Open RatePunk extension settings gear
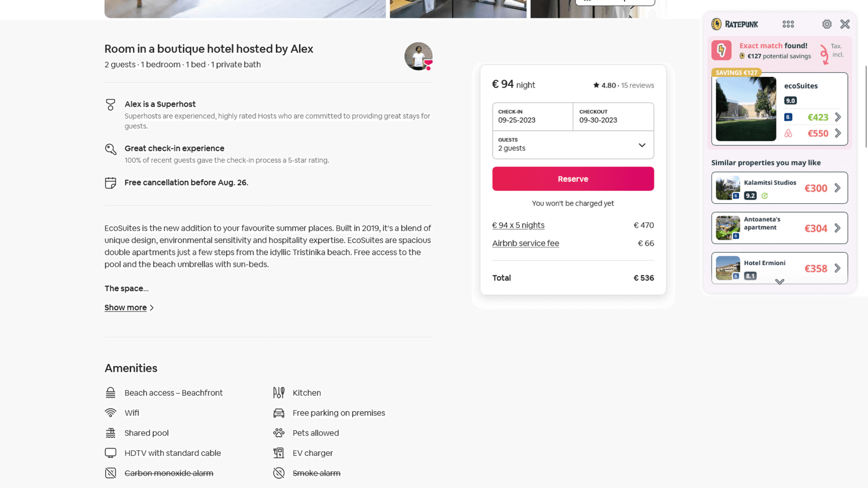The image size is (868, 488). point(827,24)
